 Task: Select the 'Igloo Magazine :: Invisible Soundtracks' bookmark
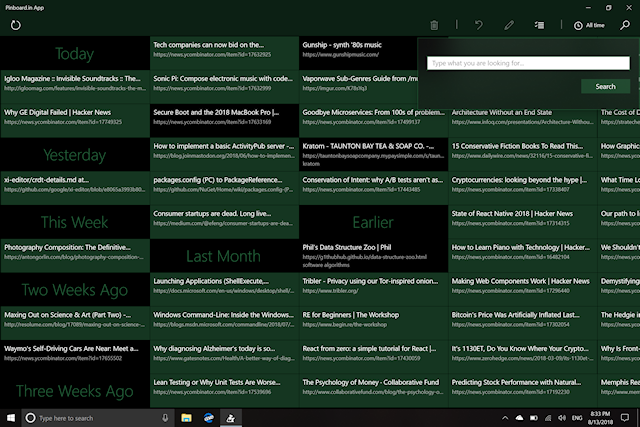click(75, 87)
